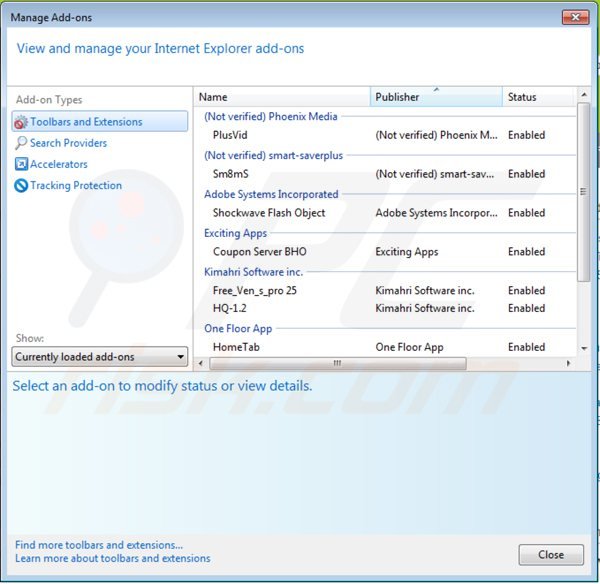Sort the list by Name column
This screenshot has width=600, height=584.
282,97
